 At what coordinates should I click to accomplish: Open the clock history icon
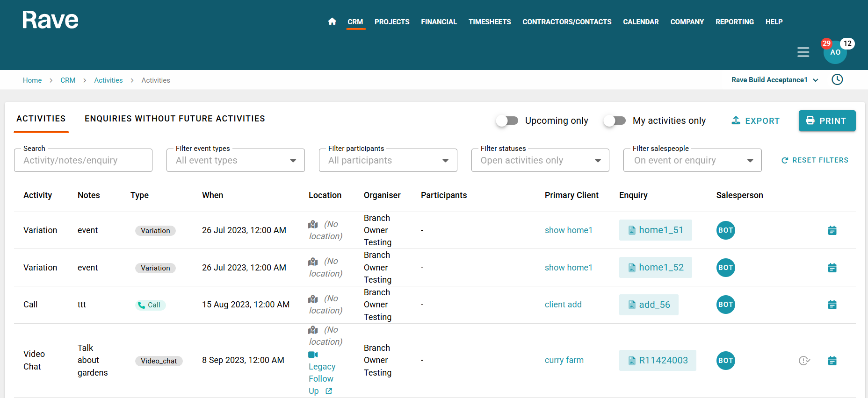(837, 80)
